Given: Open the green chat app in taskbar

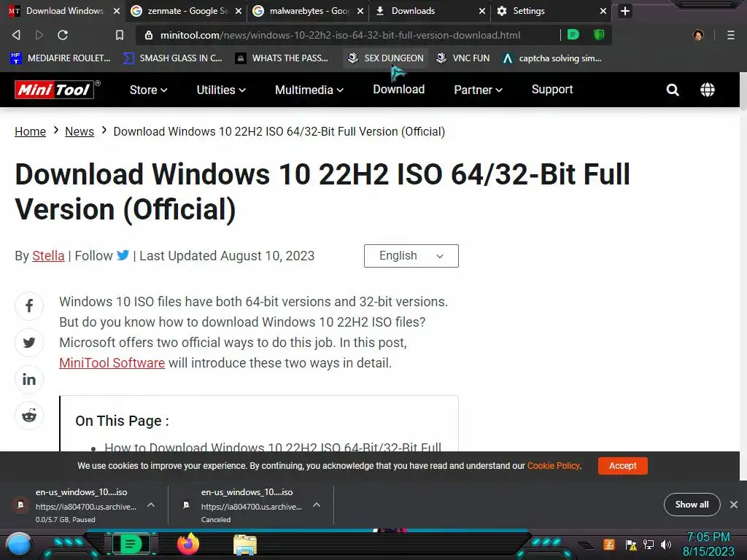Looking at the screenshot, I should point(130,544).
